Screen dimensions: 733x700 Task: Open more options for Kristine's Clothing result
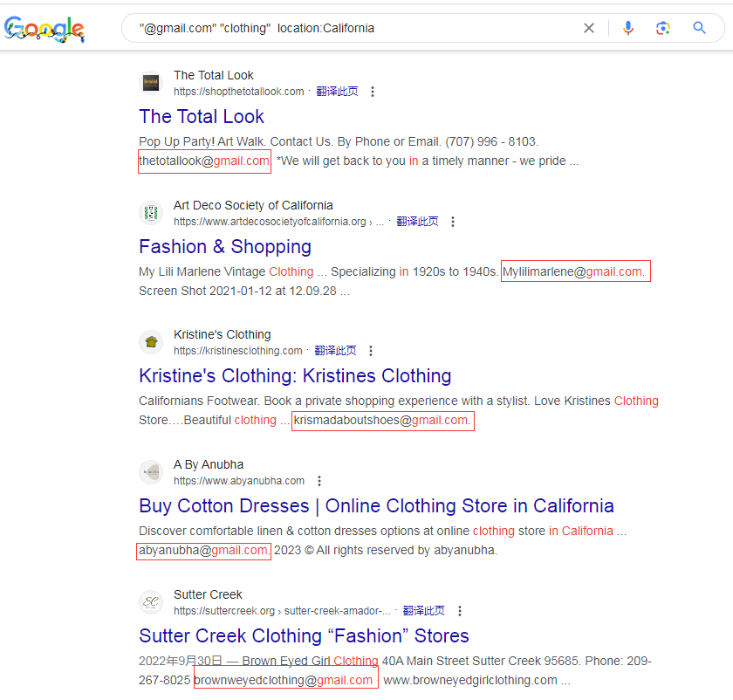(x=371, y=351)
